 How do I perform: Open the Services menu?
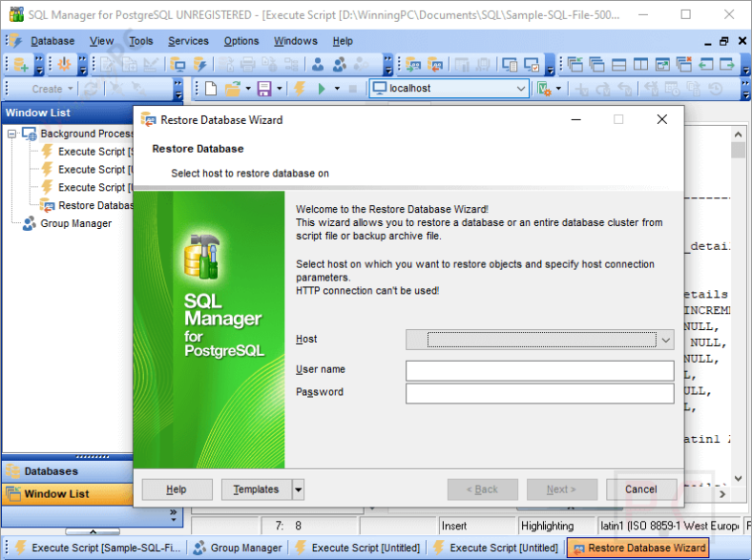pyautogui.click(x=189, y=41)
